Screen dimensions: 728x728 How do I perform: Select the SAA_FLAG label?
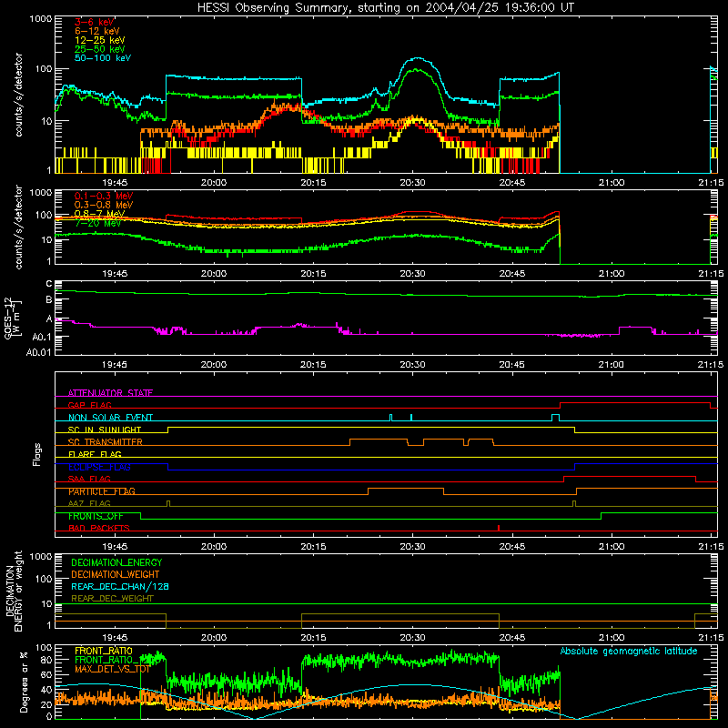(89, 479)
